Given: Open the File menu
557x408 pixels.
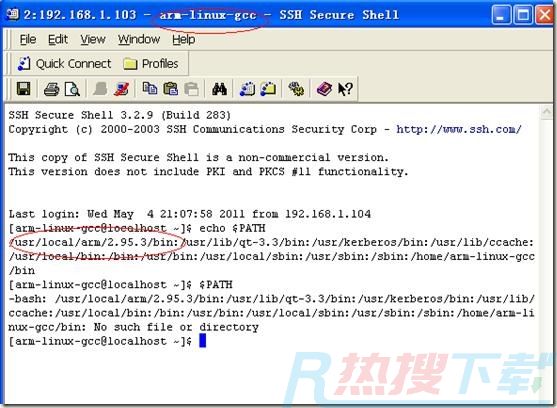Looking at the screenshot, I should click(28, 39).
